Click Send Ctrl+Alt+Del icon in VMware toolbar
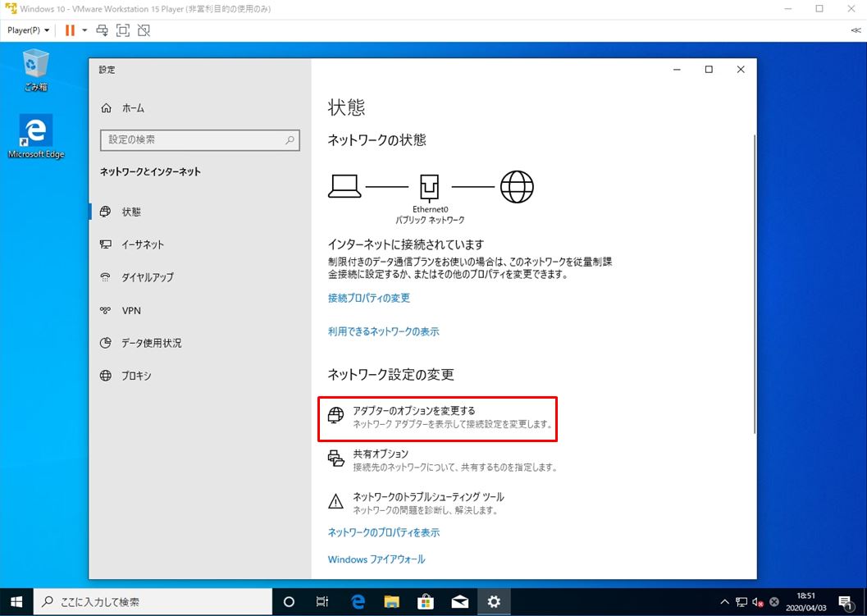The height and width of the screenshot is (616, 867). [103, 30]
